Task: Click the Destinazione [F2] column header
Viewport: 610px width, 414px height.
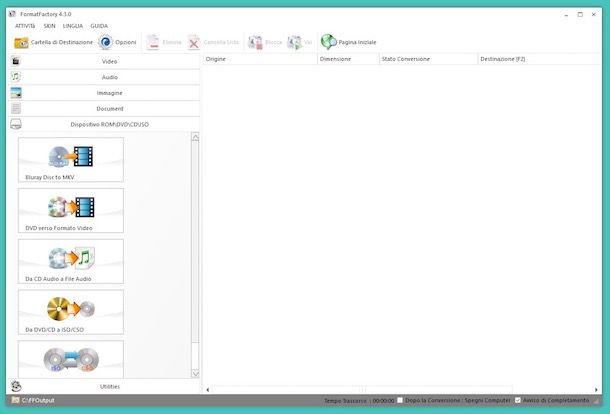Action: (x=539, y=59)
